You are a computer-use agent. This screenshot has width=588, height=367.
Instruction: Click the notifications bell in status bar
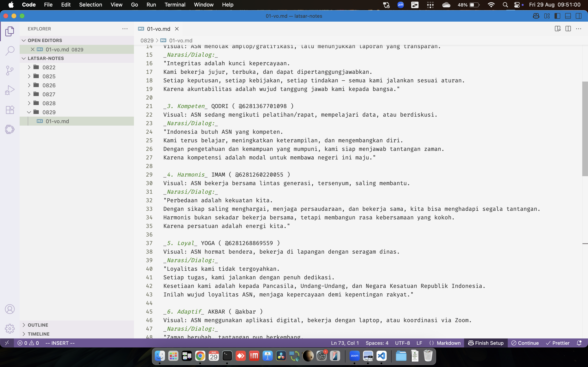579,343
